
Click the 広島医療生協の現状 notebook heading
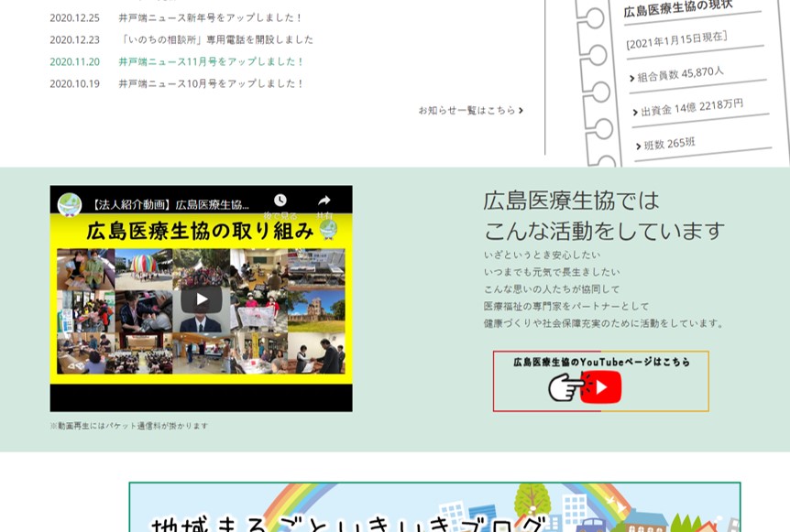[677, 8]
